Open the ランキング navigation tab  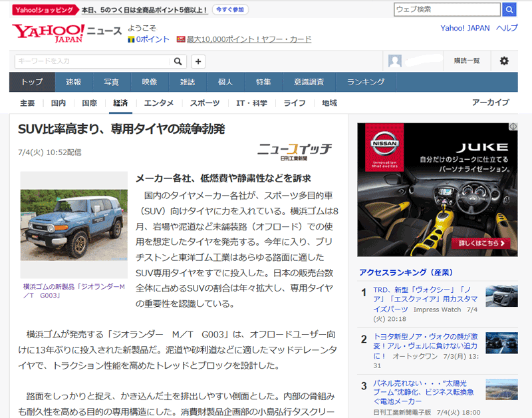click(366, 82)
